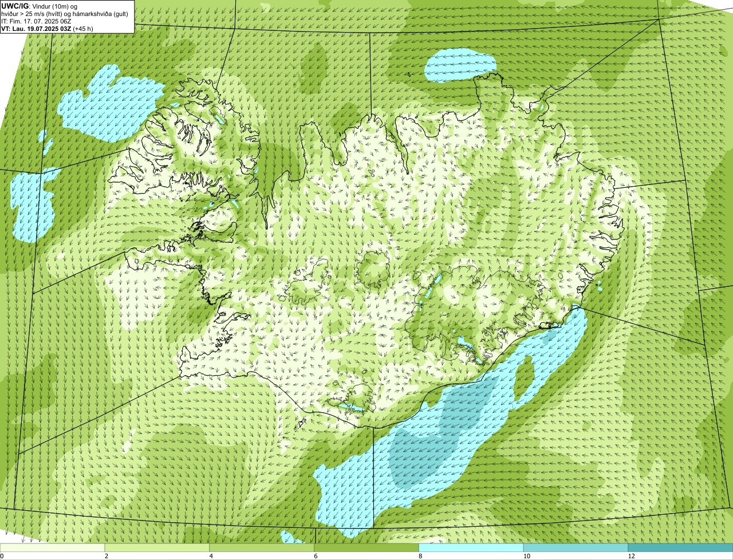The height and width of the screenshot is (560, 733).
Task: Select the 2–4 m/s light green color segment
Action: [157, 547]
